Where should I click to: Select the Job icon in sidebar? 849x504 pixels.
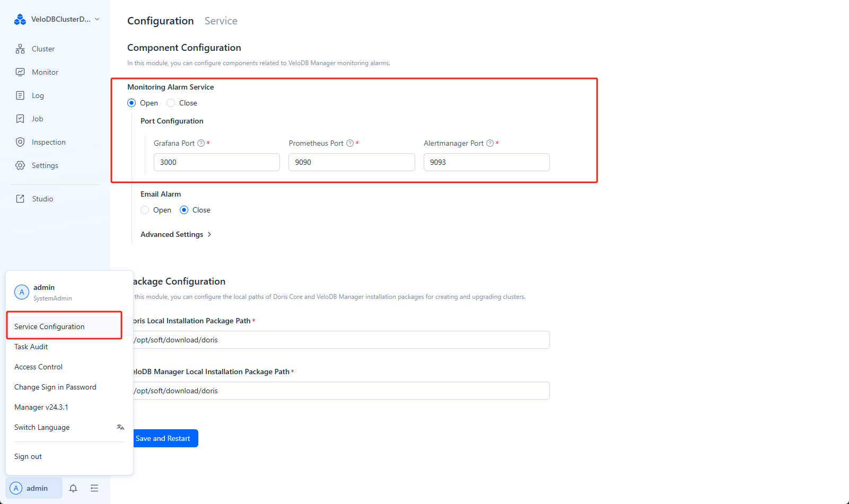pos(20,118)
